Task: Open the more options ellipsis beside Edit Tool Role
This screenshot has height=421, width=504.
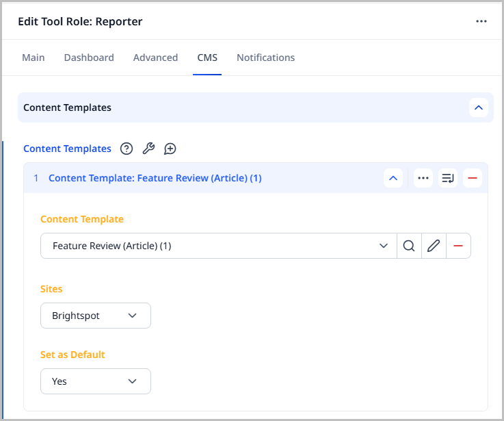Action: [481, 21]
